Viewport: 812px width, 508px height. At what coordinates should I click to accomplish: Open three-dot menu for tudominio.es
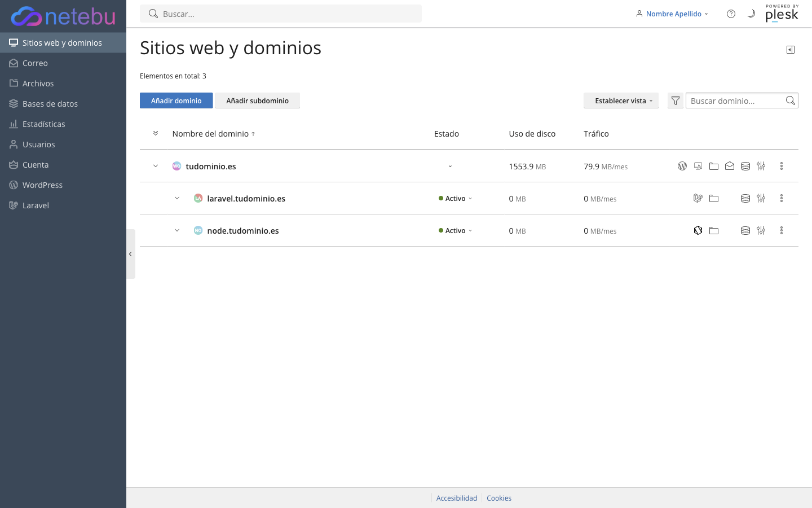tap(782, 166)
